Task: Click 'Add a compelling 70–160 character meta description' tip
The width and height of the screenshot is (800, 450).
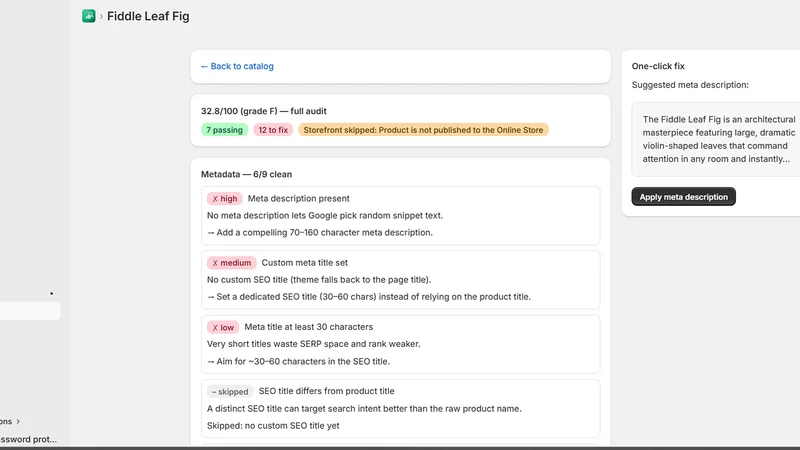Action: pos(320,233)
